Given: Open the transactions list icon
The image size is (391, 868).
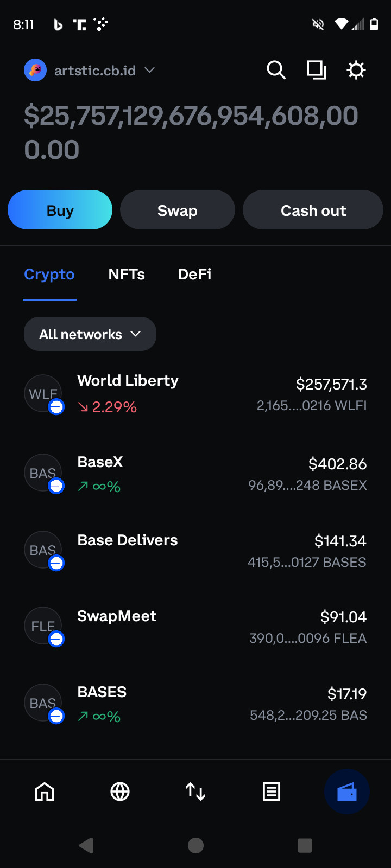Looking at the screenshot, I should point(271,792).
